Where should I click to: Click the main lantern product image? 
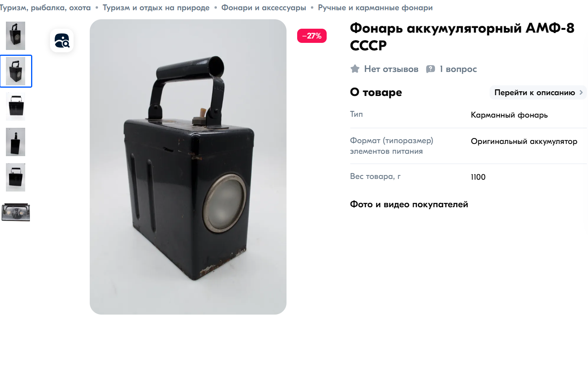(x=188, y=167)
